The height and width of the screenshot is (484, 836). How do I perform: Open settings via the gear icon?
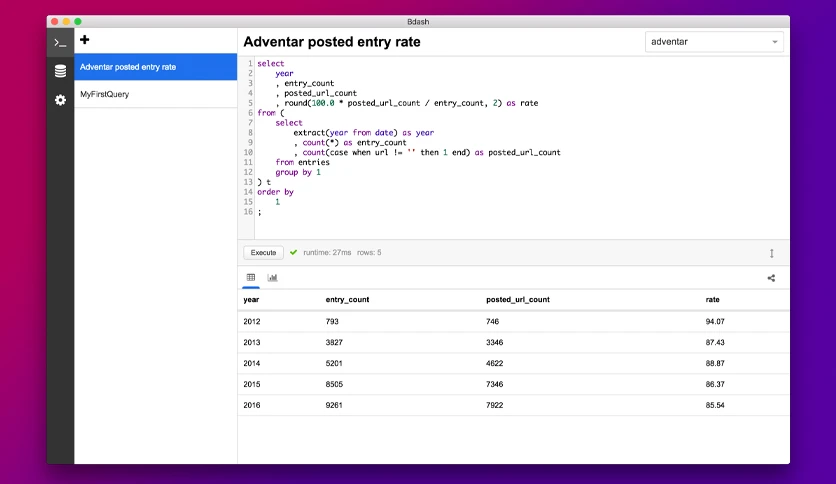click(60, 100)
